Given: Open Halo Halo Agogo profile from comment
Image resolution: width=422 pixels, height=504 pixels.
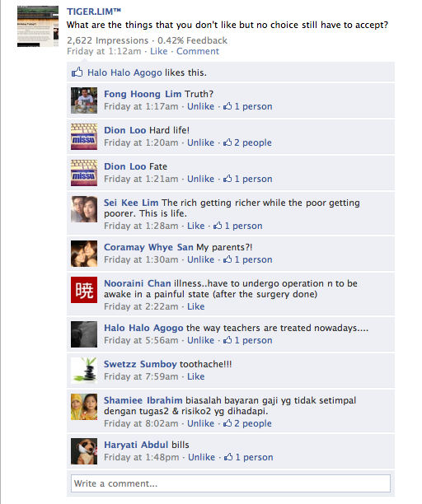Looking at the screenshot, I should point(143,328).
